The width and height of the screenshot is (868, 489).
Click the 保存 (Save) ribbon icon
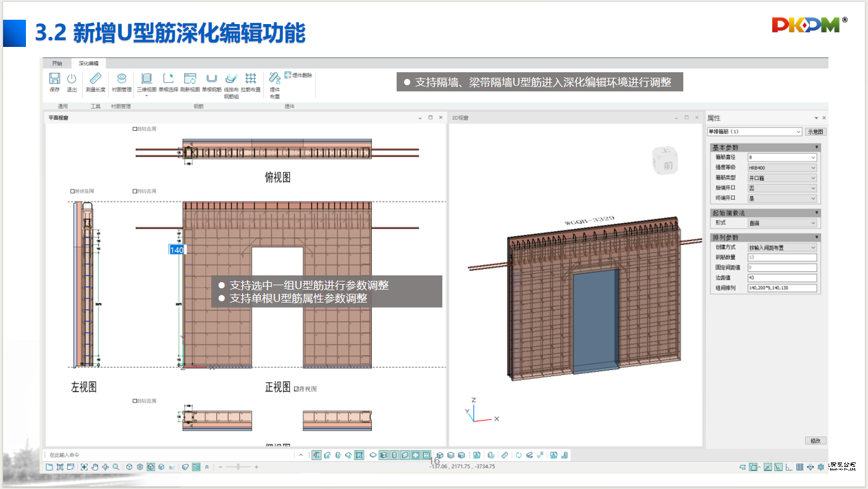(x=54, y=79)
